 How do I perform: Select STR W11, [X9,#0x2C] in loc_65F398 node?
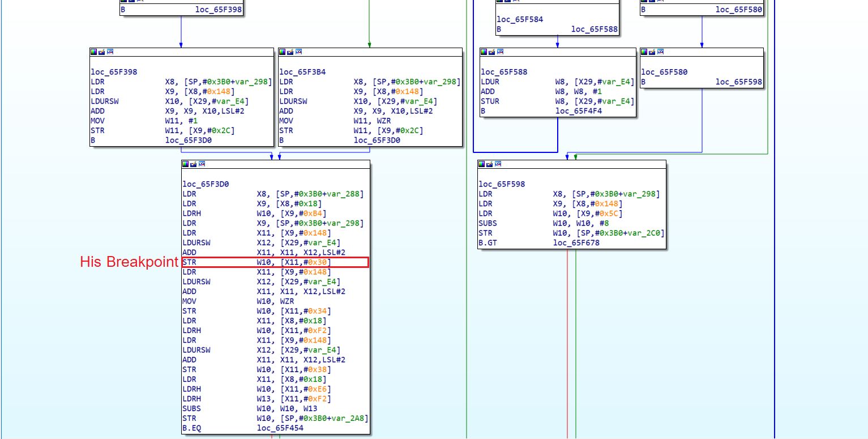tap(162, 130)
